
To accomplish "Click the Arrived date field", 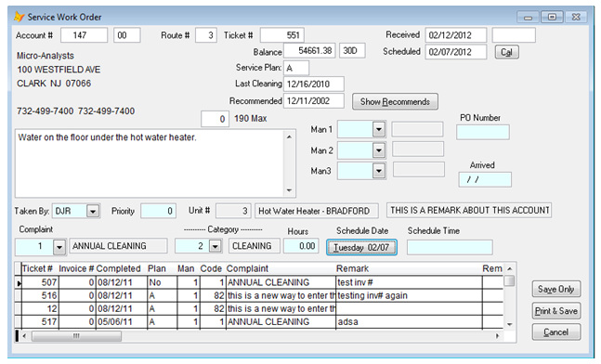I will click(x=485, y=180).
